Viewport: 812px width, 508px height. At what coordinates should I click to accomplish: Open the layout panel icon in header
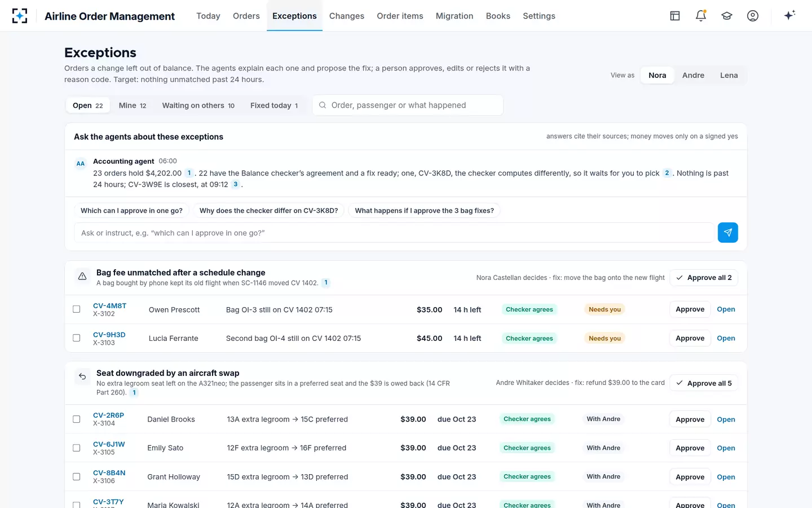click(675, 16)
